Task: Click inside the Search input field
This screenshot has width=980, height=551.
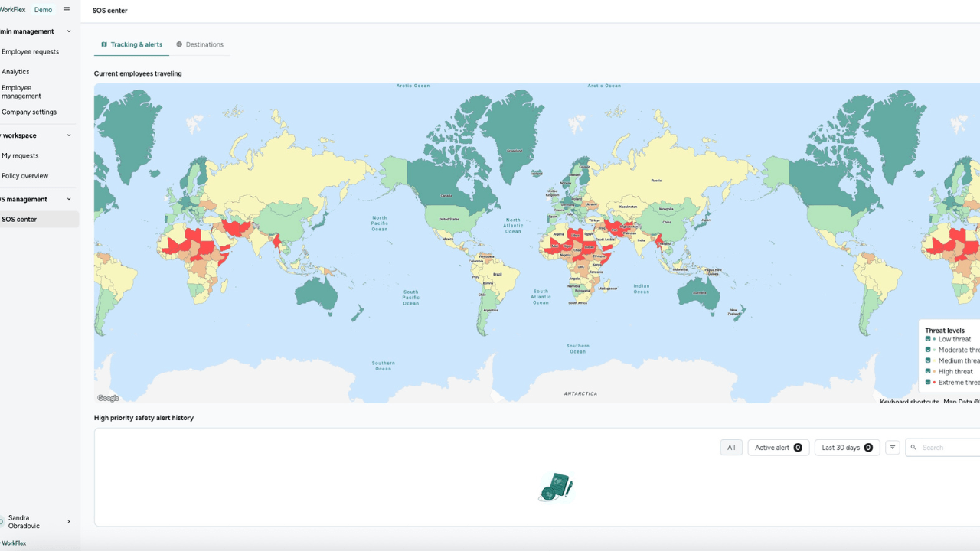Action: click(946, 447)
